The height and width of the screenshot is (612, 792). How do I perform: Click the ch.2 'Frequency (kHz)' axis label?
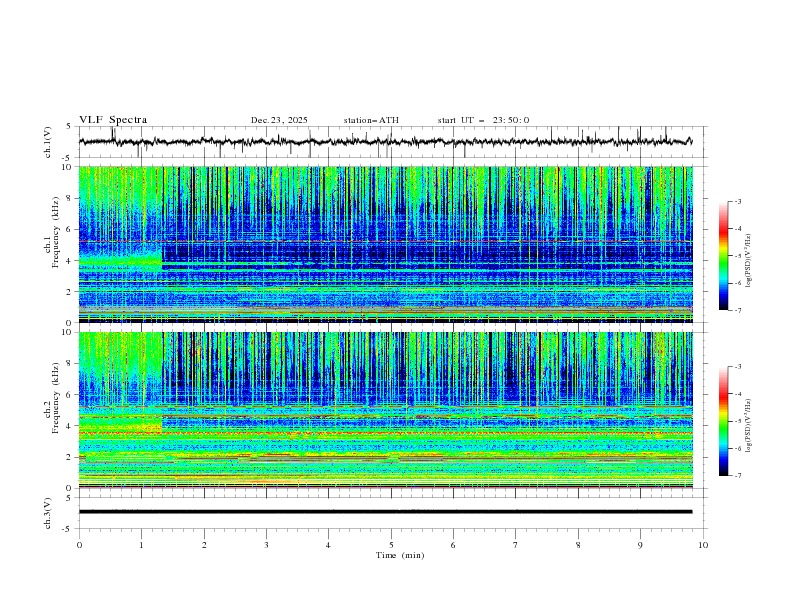click(57, 396)
